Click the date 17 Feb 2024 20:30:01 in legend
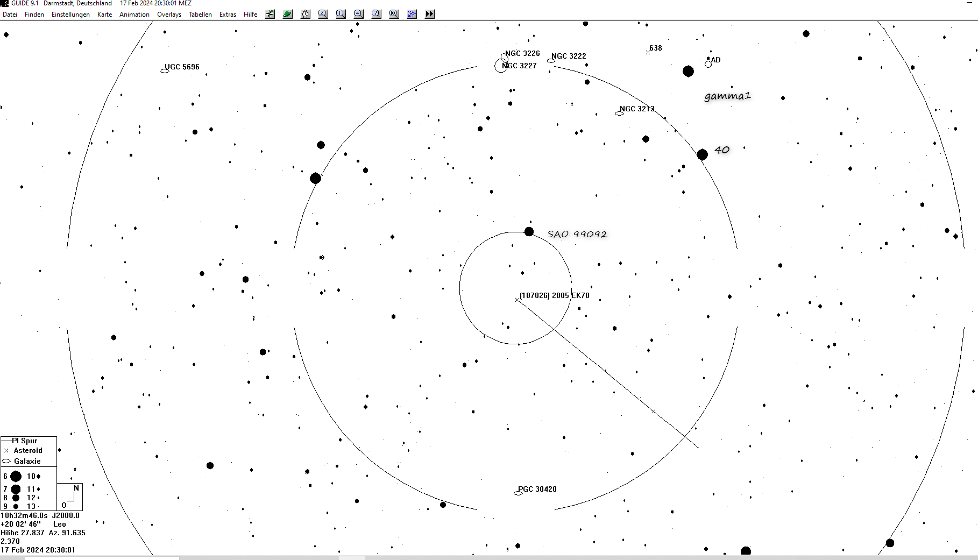The width and height of the screenshot is (978, 560). [38, 550]
